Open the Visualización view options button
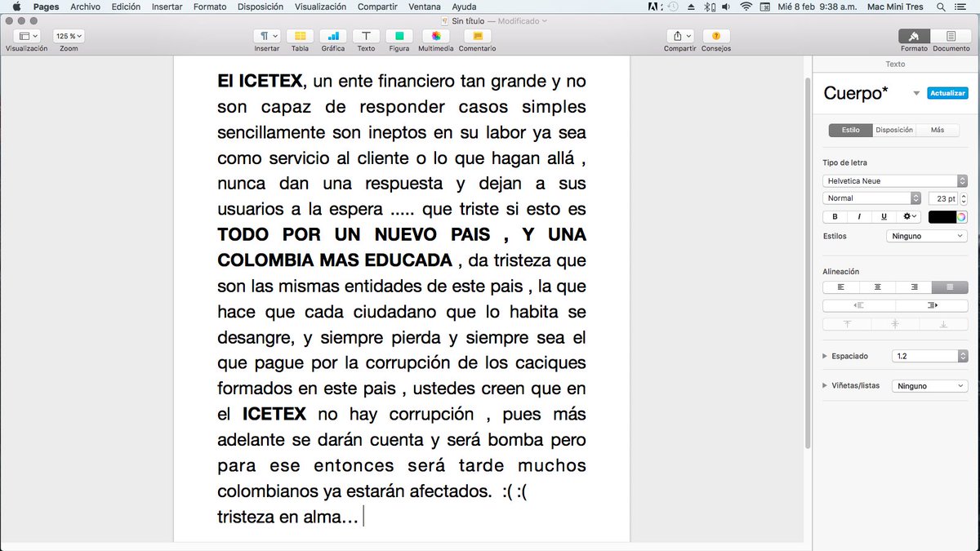The image size is (980, 551). [x=26, y=36]
